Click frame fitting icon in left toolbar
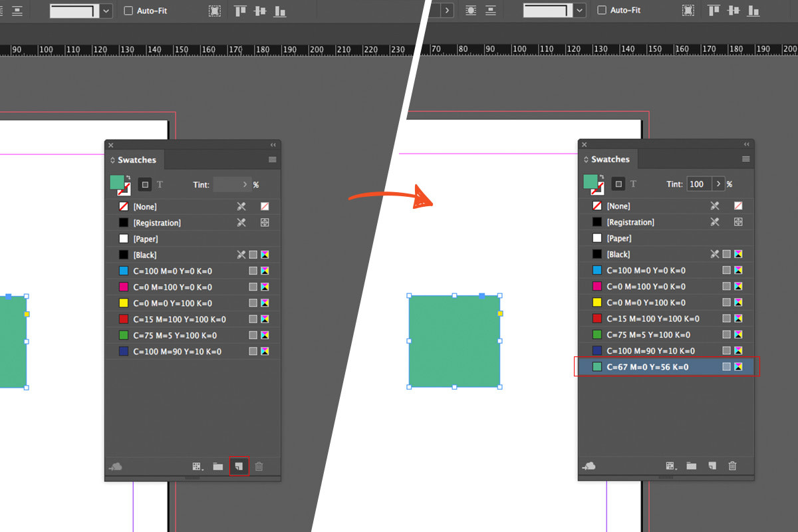Screen dimensions: 798x532 tap(215, 11)
